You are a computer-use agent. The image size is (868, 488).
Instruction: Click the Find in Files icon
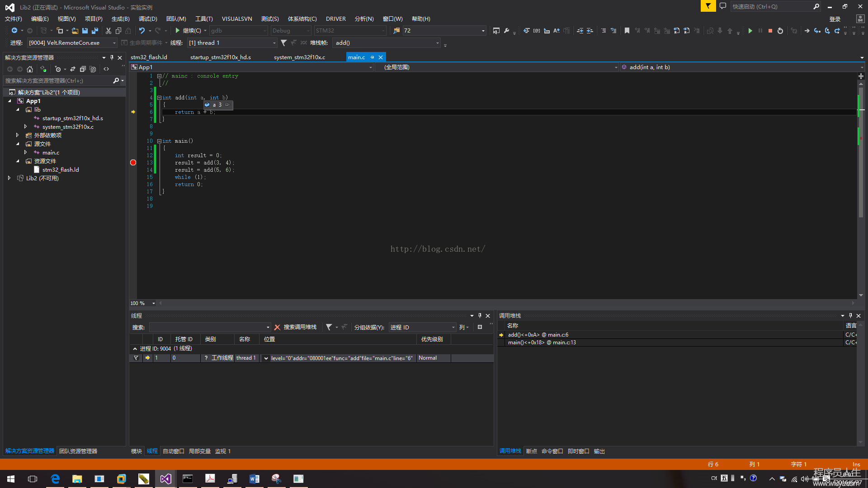(396, 31)
